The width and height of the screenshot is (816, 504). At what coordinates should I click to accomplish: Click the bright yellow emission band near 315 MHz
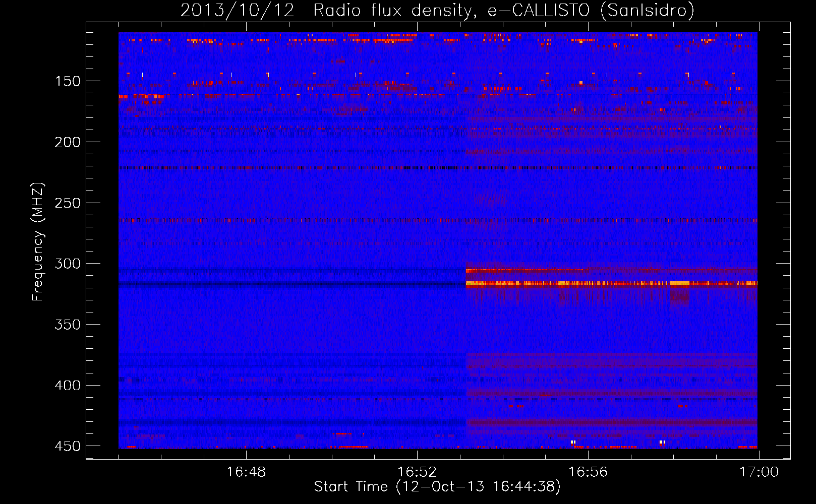coord(611,283)
